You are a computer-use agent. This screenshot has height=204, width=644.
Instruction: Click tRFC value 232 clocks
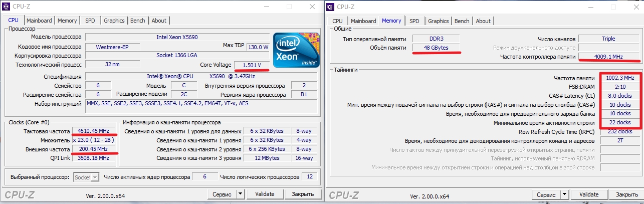tap(619, 132)
